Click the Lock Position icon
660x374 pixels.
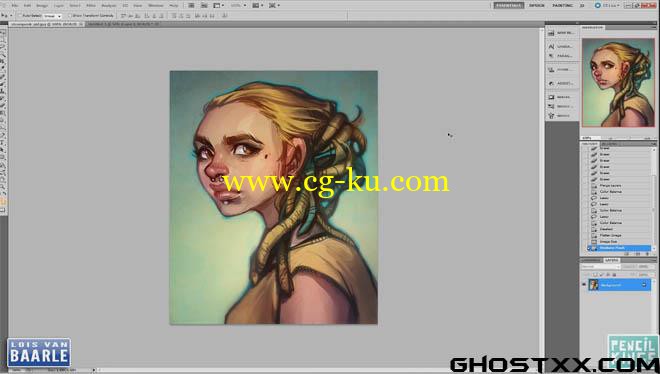[x=608, y=274]
